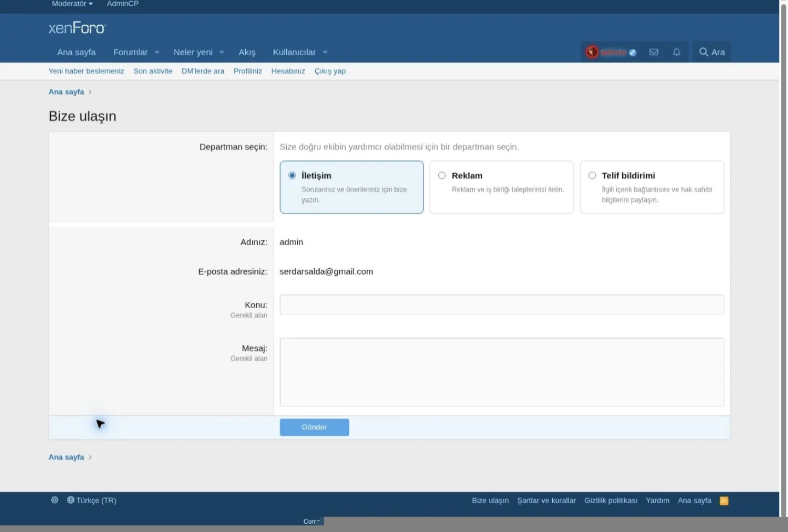The height and width of the screenshot is (532, 788).
Task: Expand the Neler yeni submenu arrow
Action: pyautogui.click(x=222, y=53)
